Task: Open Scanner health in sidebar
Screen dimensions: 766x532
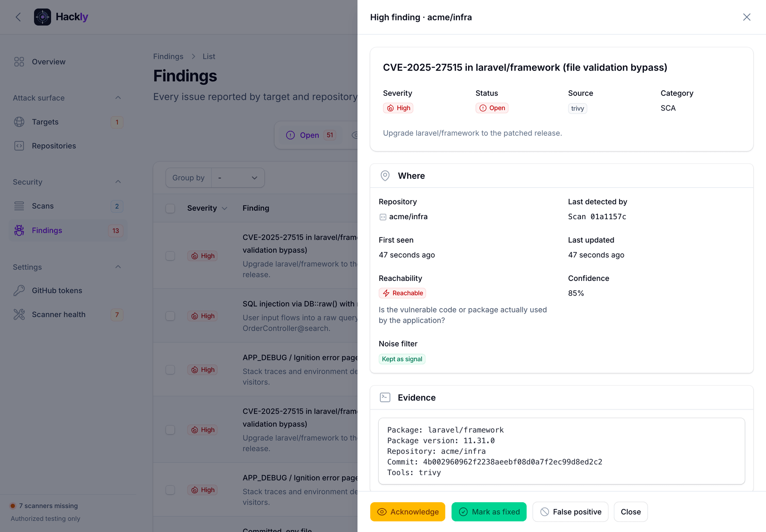Action: pos(68,315)
